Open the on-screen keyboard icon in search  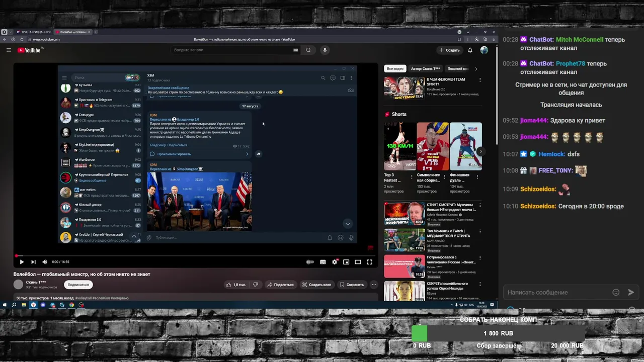296,50
